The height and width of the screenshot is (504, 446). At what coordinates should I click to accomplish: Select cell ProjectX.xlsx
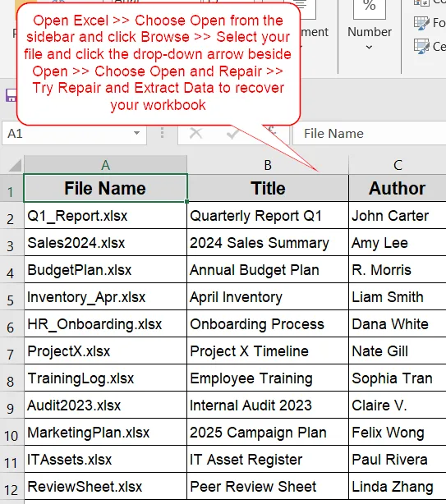(105, 351)
